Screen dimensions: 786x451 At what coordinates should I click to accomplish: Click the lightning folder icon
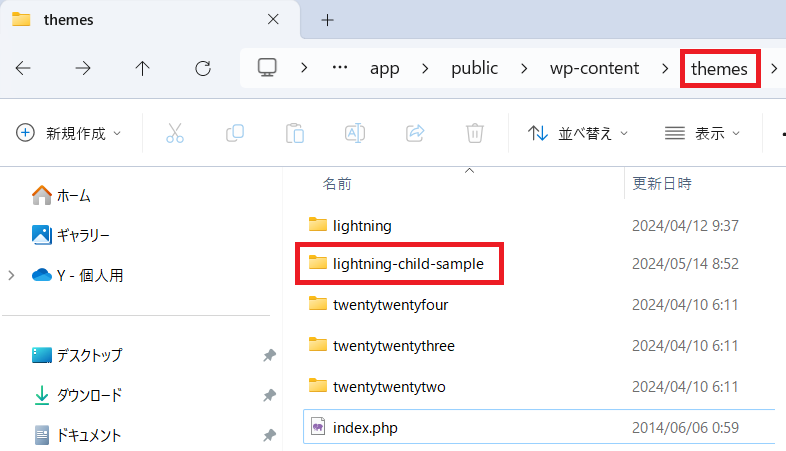(318, 224)
